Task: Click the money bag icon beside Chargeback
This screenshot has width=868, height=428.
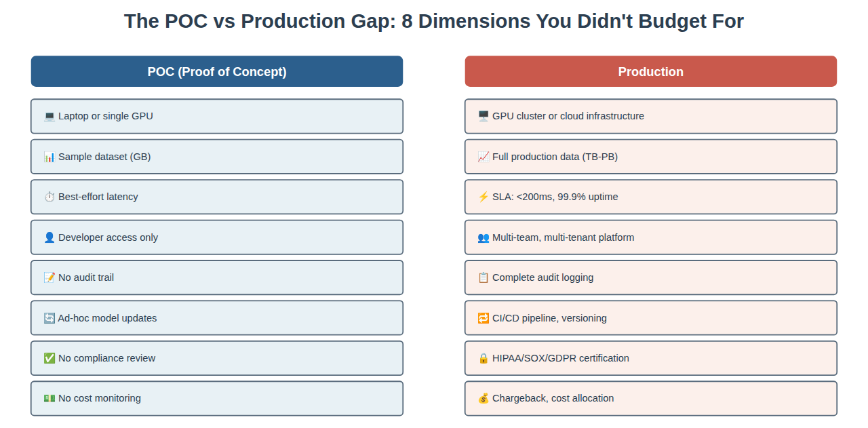Action: click(x=484, y=398)
